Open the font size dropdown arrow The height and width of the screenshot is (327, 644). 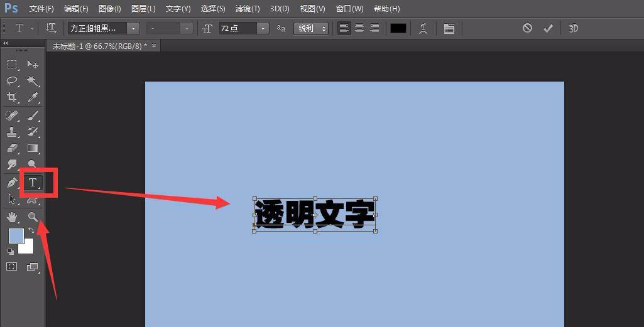click(x=263, y=28)
